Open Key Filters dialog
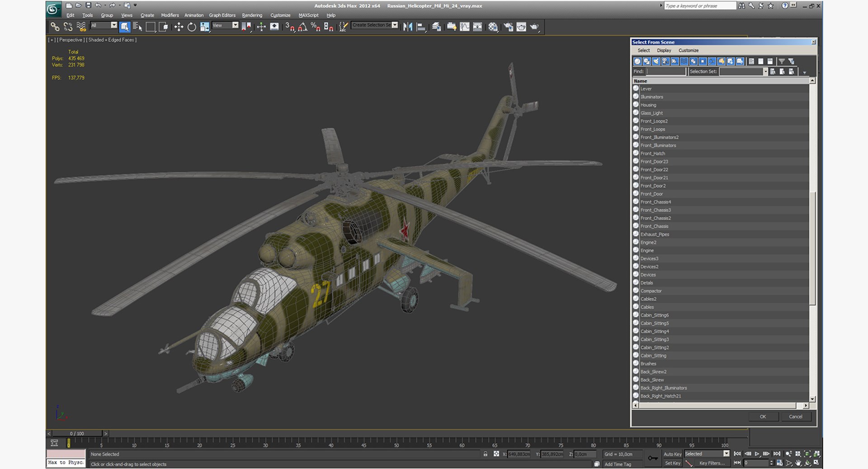This screenshot has height=469, width=868. 712,463
